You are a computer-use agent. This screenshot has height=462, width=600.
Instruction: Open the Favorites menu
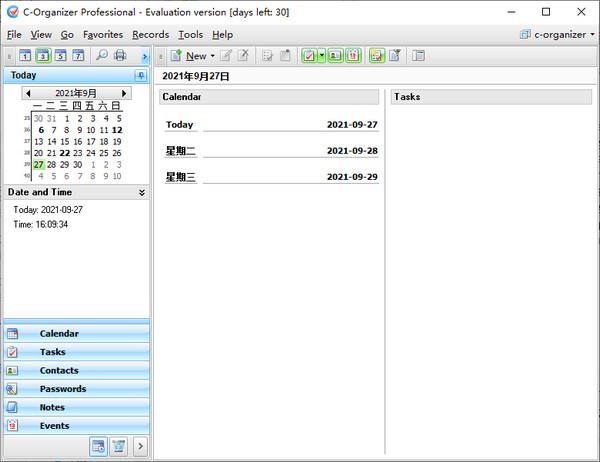point(103,34)
